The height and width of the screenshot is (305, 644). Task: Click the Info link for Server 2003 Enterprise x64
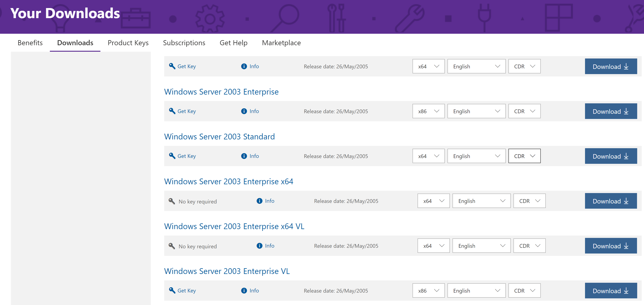click(269, 201)
